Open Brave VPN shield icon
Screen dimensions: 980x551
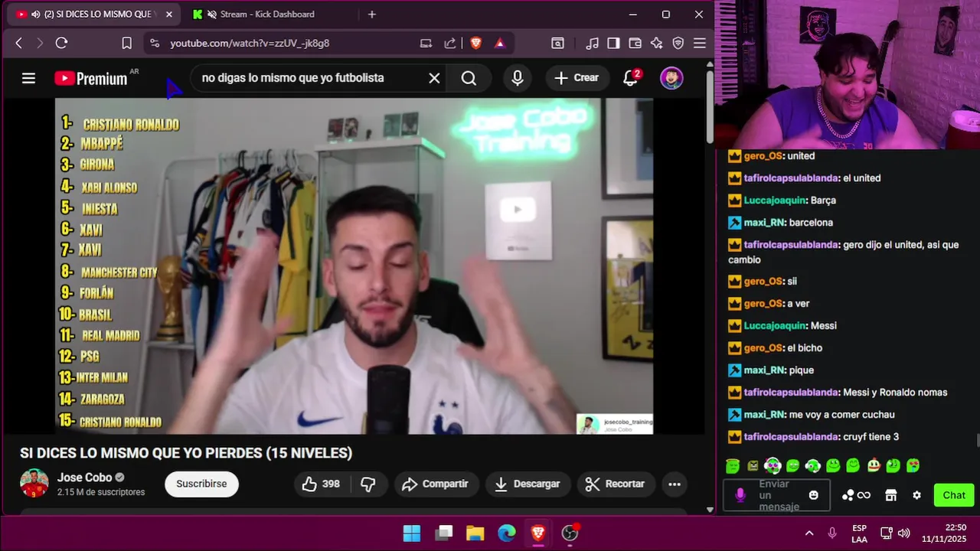[x=678, y=44]
